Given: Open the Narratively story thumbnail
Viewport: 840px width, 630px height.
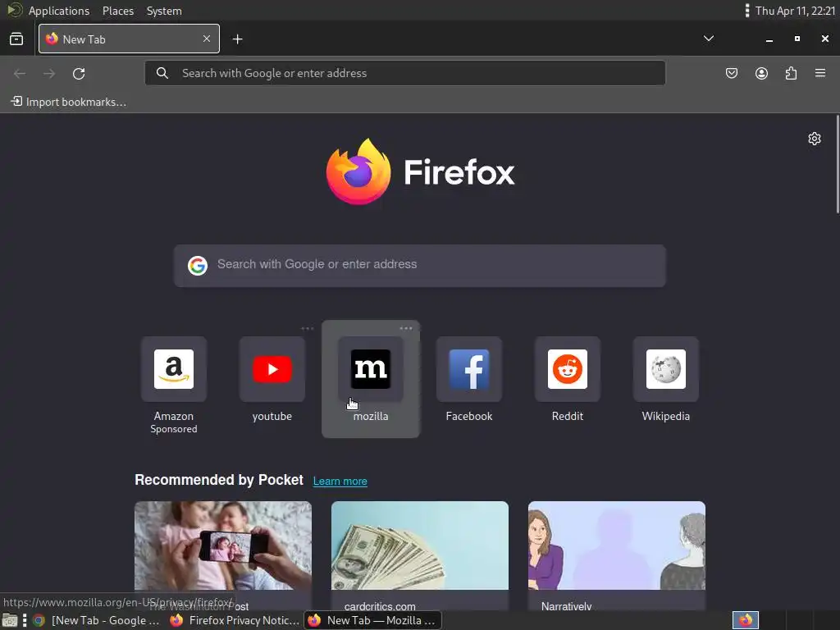Looking at the screenshot, I should [x=617, y=546].
